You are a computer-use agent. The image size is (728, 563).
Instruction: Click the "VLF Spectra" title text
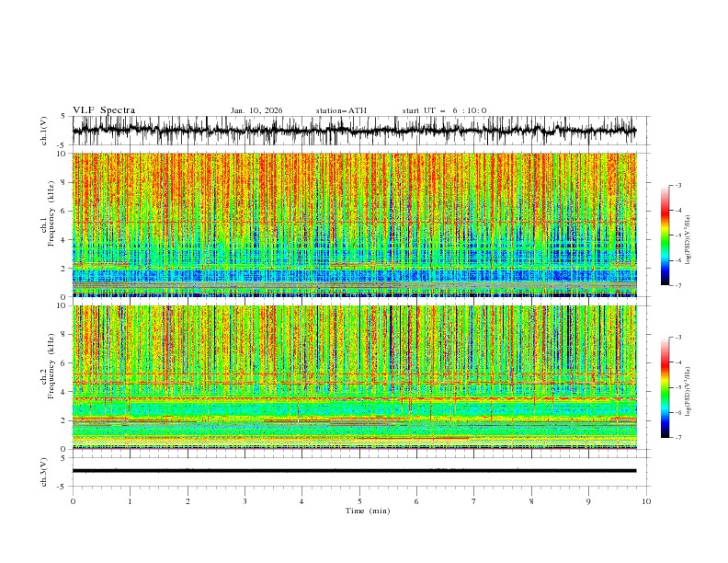coord(104,110)
